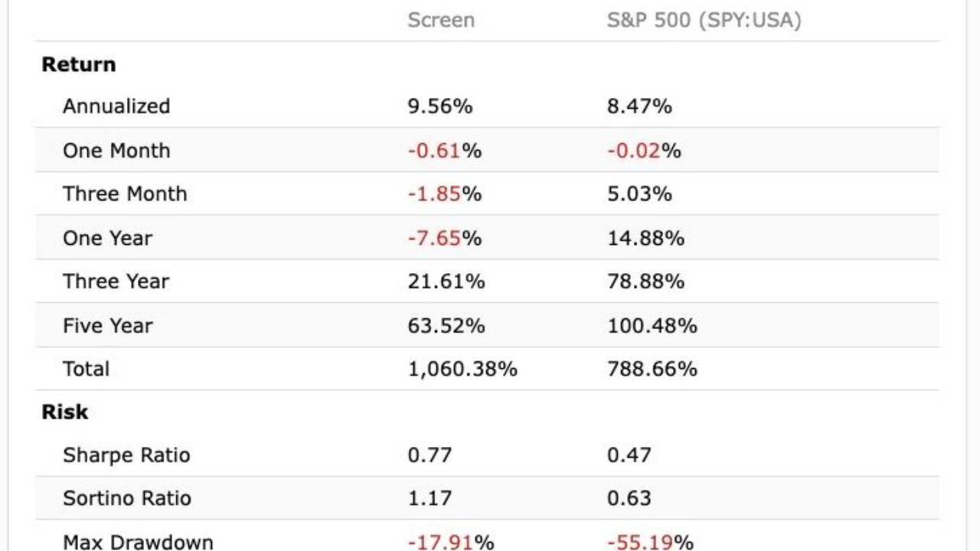The height and width of the screenshot is (551, 980).
Task: Select the Three Month row label
Action: tap(125, 194)
